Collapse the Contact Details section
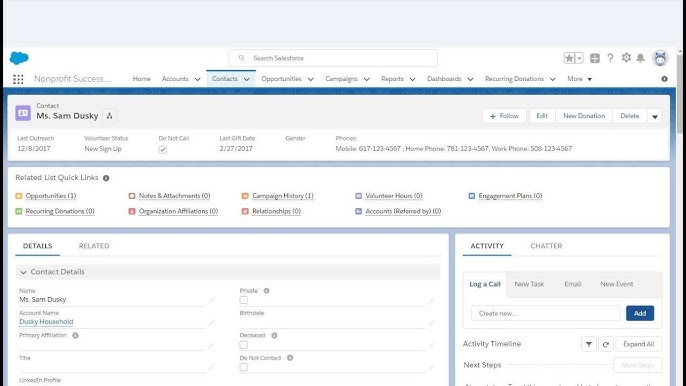This screenshot has width=686, height=386. pyautogui.click(x=23, y=272)
